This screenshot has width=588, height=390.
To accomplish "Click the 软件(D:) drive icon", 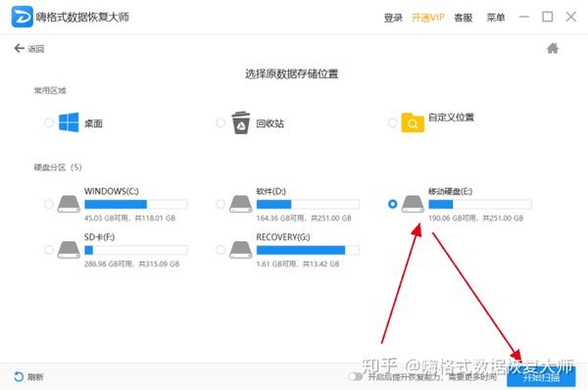I will point(241,205).
